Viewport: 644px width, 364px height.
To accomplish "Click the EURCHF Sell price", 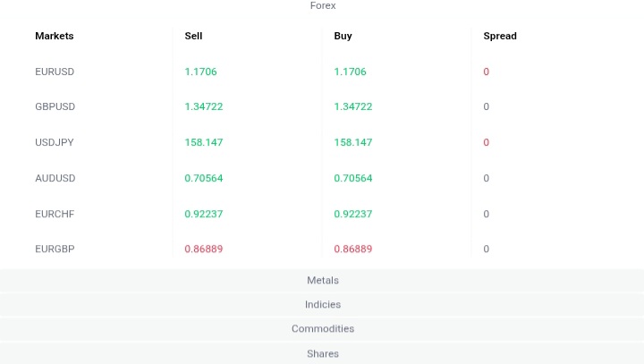I will (203, 215).
